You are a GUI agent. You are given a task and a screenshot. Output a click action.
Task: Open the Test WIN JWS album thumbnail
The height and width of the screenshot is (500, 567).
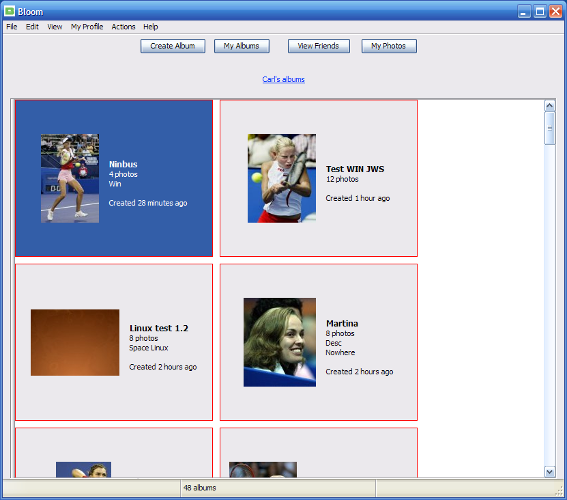pos(282,178)
